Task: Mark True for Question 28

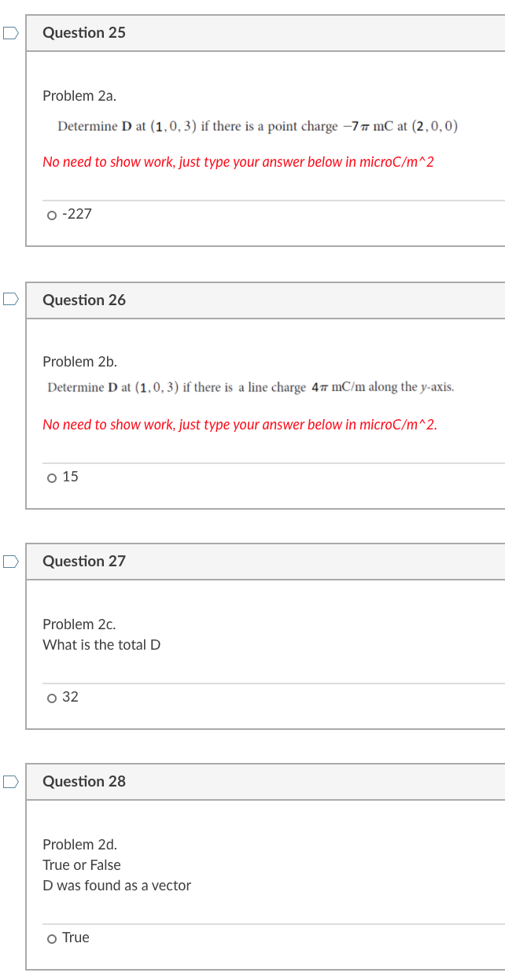Action: 50,938
